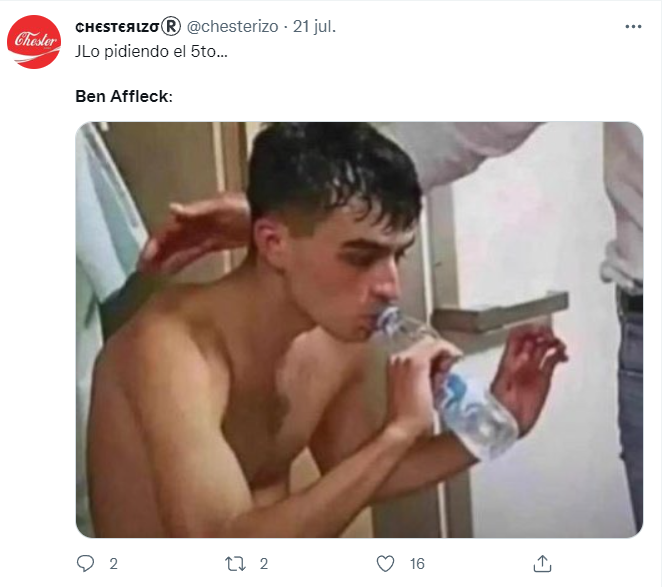Open the three-dot more options menu
The width and height of the screenshot is (662, 587).
(633, 27)
